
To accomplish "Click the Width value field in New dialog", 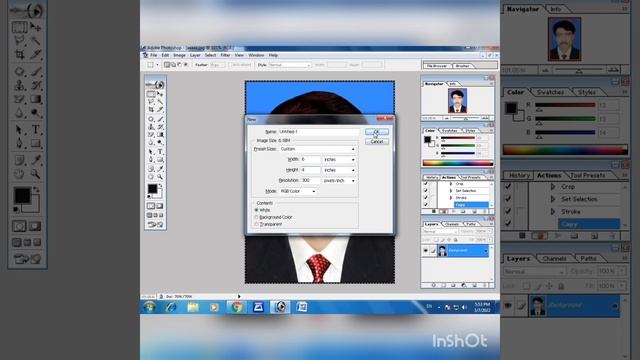I will click(x=310, y=160).
